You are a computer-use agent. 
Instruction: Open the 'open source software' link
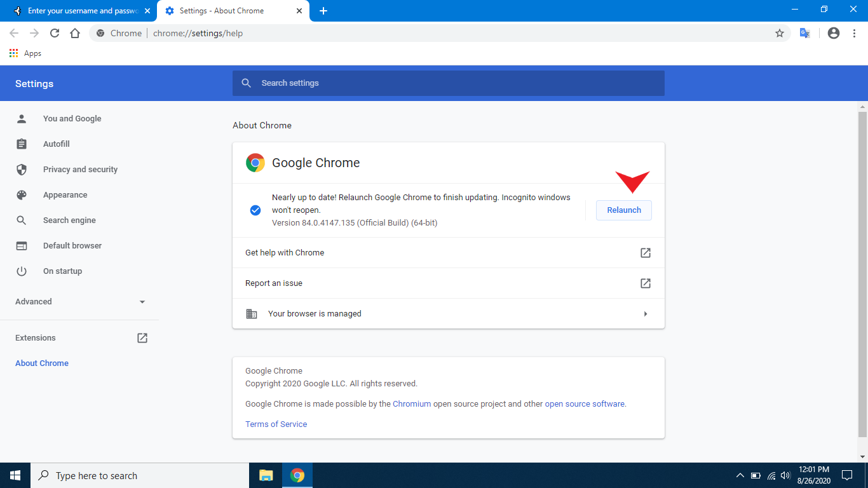tap(585, 404)
